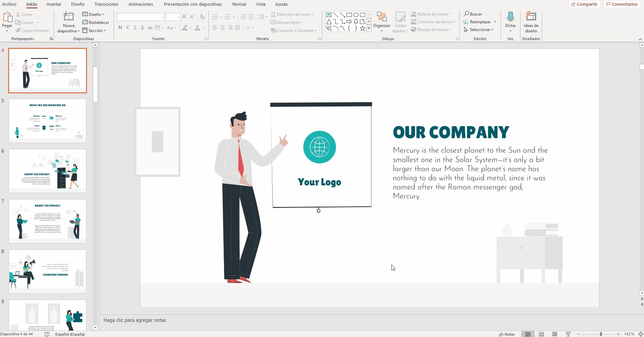Clear all formatting eraser icon
Viewport: 644px width, 337px height.
(202, 17)
